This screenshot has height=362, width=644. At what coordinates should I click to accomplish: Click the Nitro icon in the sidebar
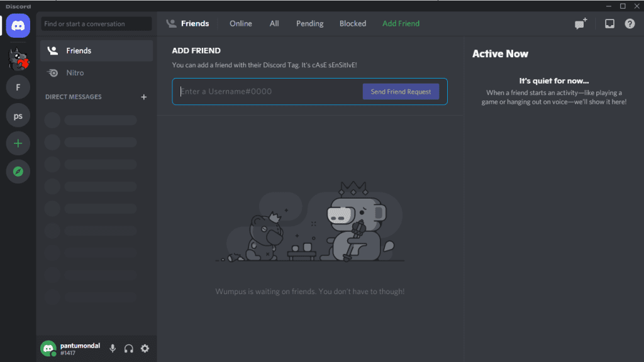pyautogui.click(x=53, y=73)
